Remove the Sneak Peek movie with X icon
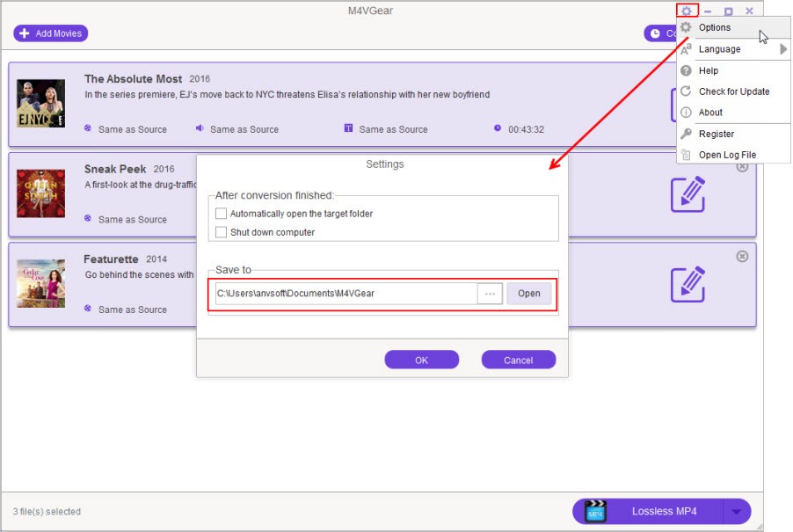 (x=742, y=167)
